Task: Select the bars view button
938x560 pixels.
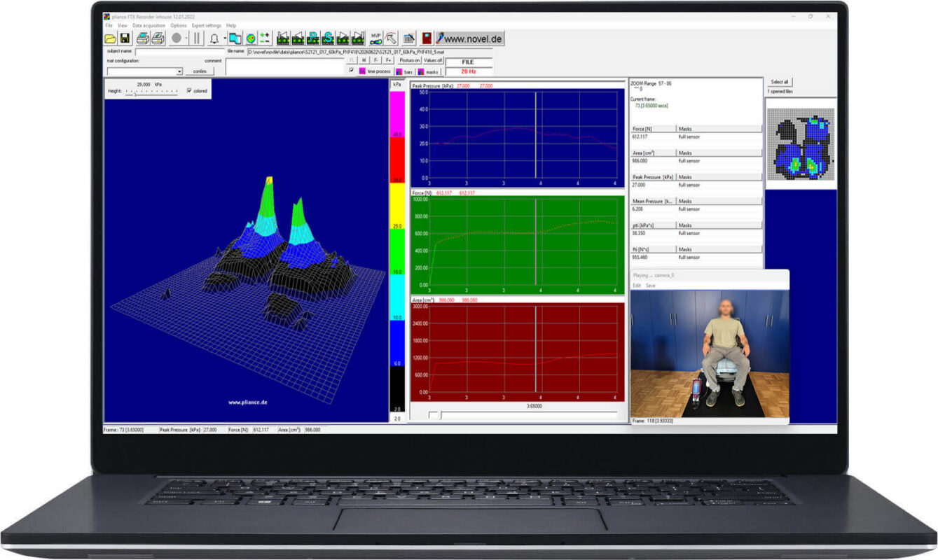Action: click(x=404, y=71)
